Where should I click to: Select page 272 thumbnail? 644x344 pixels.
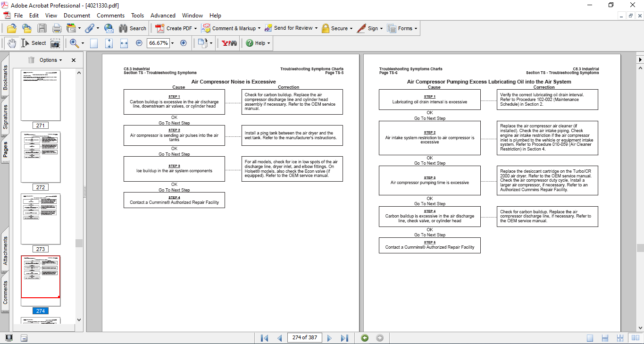41,157
